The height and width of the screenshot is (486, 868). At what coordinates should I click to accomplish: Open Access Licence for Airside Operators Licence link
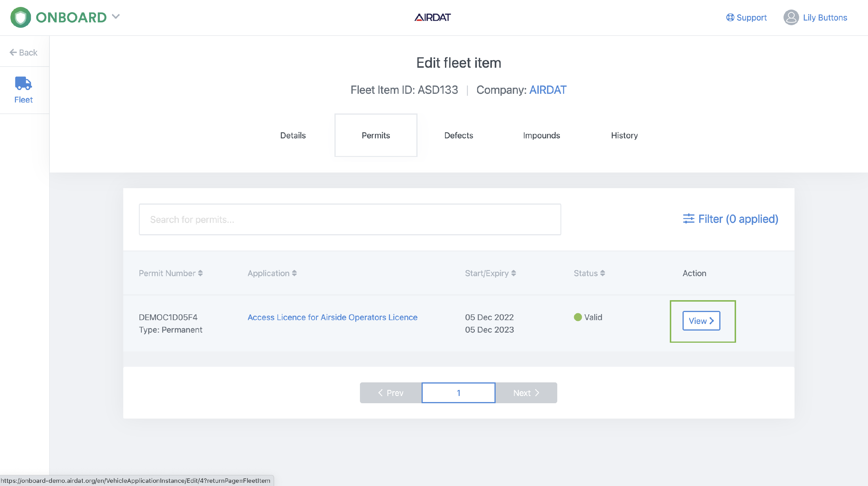click(332, 317)
